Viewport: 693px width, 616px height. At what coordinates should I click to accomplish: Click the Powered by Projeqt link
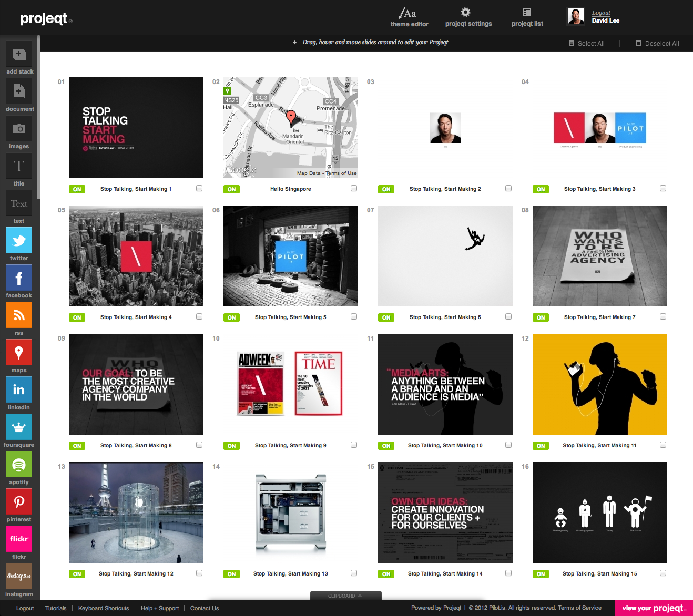click(436, 608)
